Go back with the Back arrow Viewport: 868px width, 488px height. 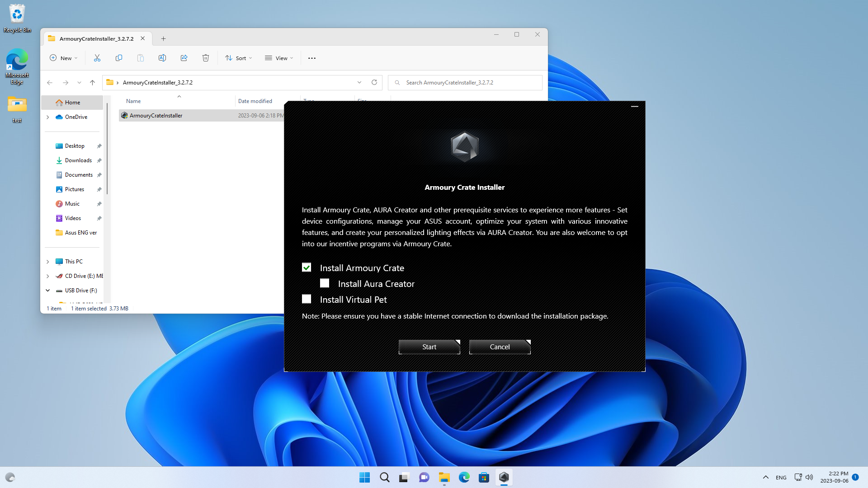[50, 83]
